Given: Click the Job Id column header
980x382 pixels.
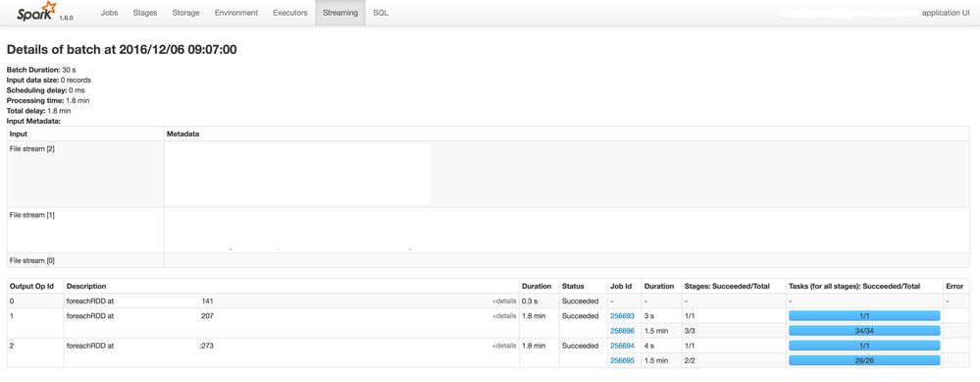Looking at the screenshot, I should (621, 287).
